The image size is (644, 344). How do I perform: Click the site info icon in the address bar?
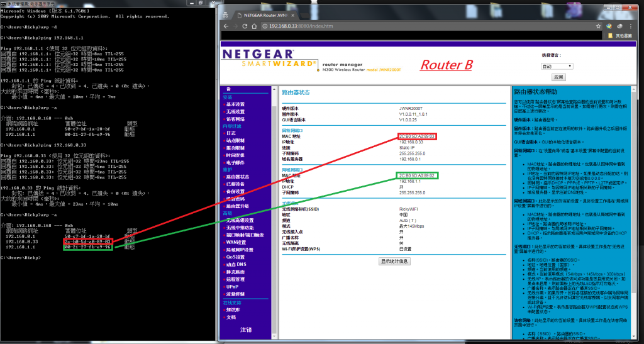265,26
